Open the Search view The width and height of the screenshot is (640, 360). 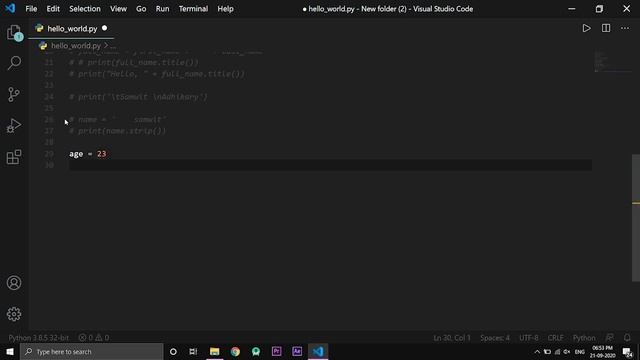click(14, 63)
